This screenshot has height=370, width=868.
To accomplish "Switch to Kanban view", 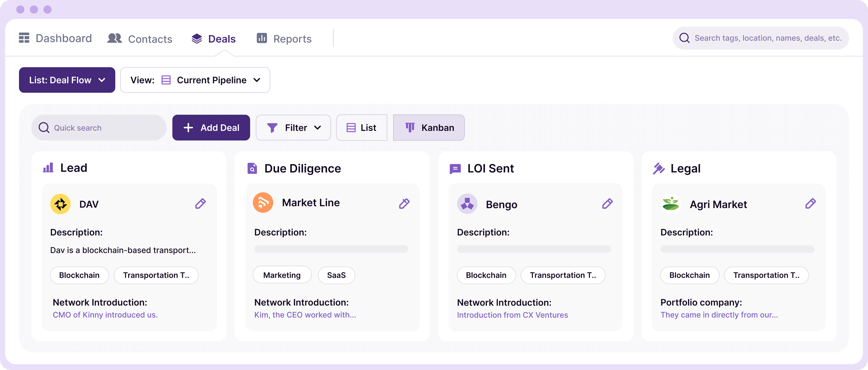I will click(x=429, y=127).
